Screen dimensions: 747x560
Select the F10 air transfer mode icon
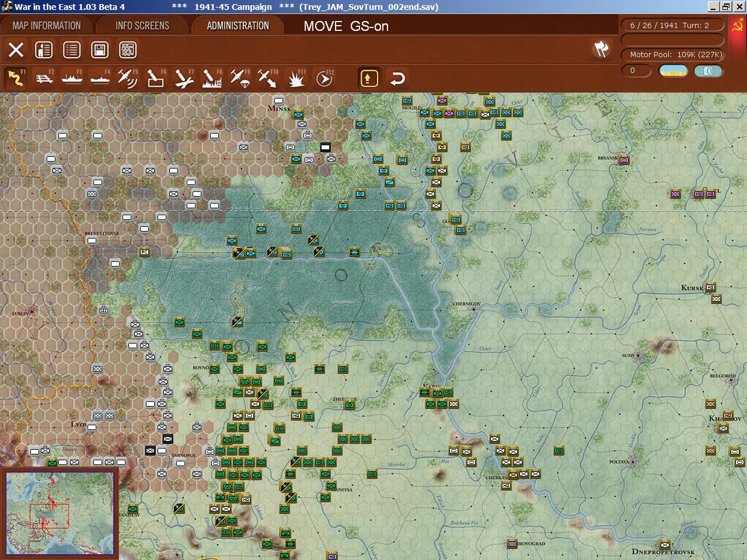coord(268,78)
